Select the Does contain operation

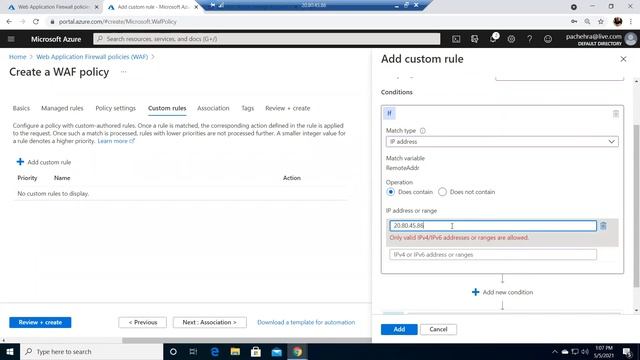tap(391, 192)
